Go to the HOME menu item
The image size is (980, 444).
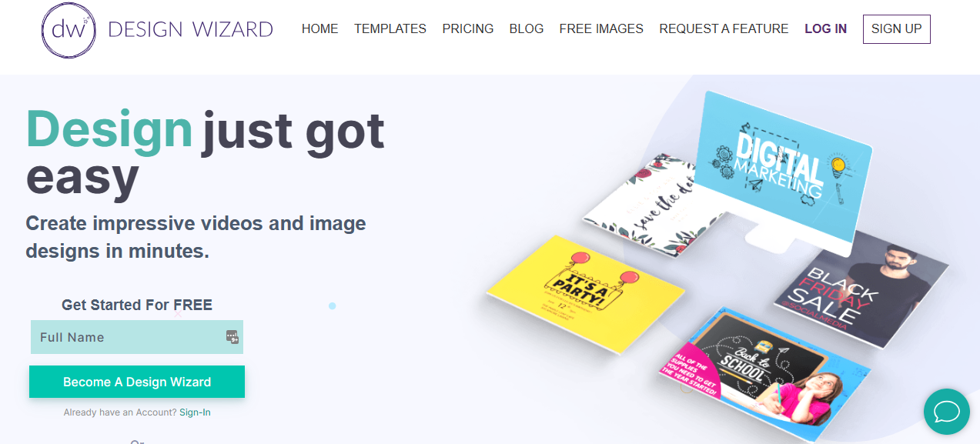(319, 28)
